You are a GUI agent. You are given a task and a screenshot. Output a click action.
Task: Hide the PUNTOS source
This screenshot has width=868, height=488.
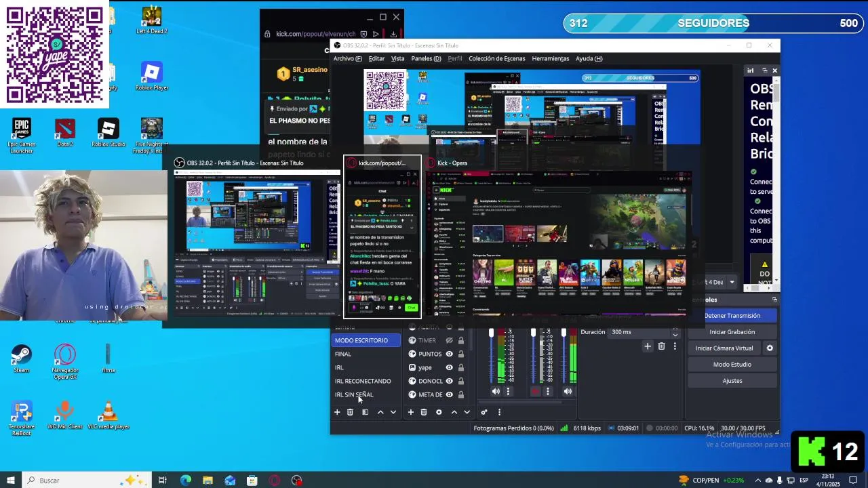click(x=449, y=354)
